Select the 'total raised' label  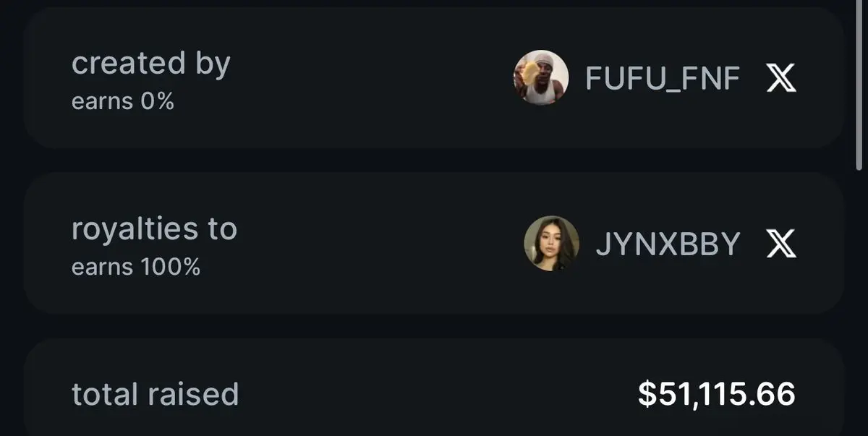pyautogui.click(x=155, y=394)
